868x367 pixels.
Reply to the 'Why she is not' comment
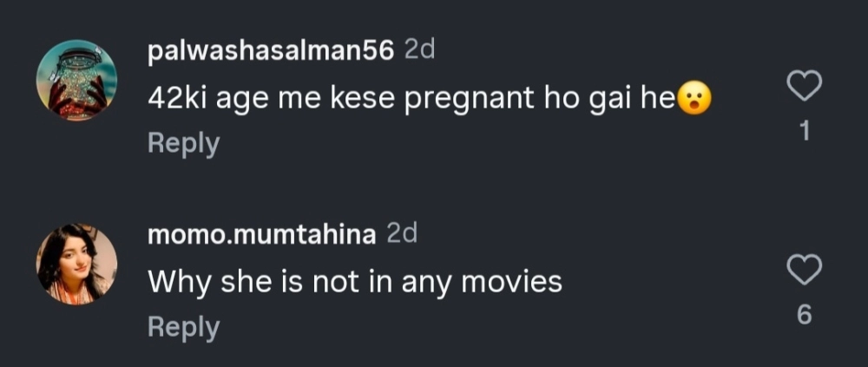[183, 327]
